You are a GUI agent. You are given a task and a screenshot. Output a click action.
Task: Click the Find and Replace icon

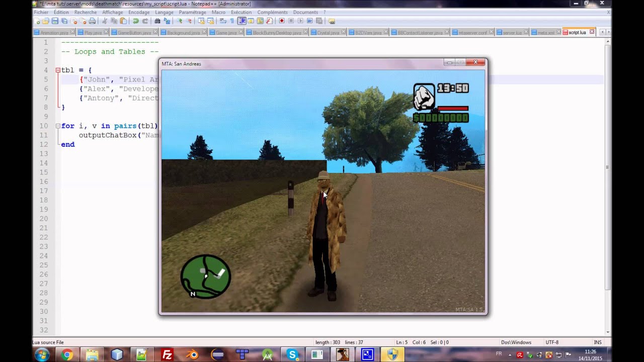(x=167, y=21)
